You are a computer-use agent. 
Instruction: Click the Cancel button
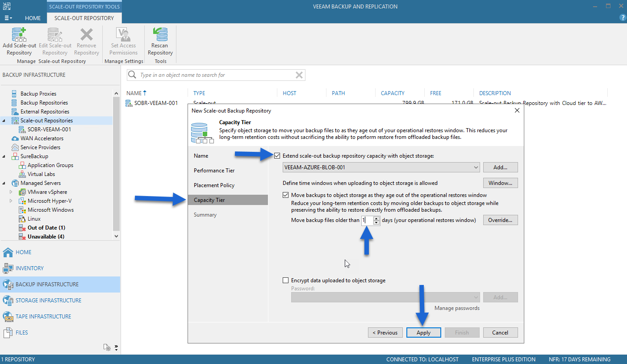[500, 332]
